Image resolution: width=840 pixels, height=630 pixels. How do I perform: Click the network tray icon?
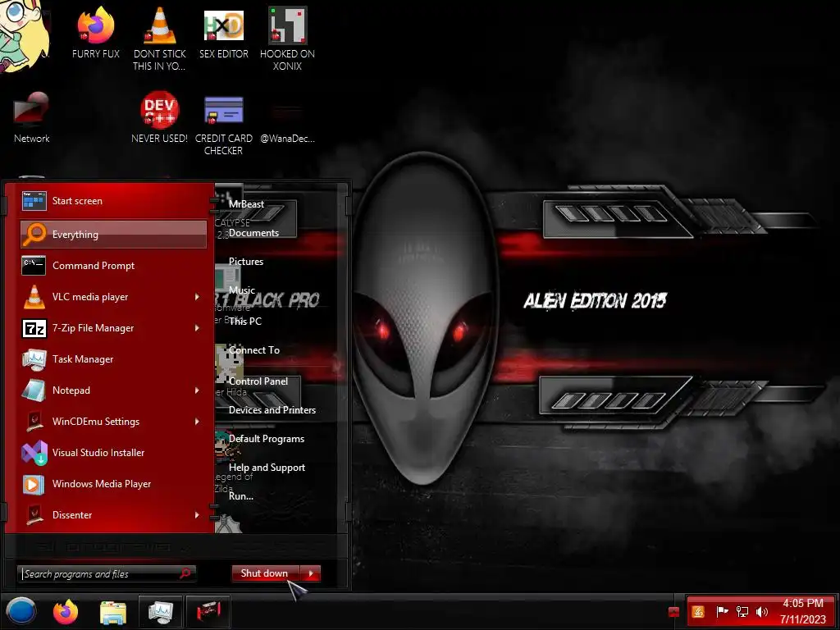click(x=742, y=612)
